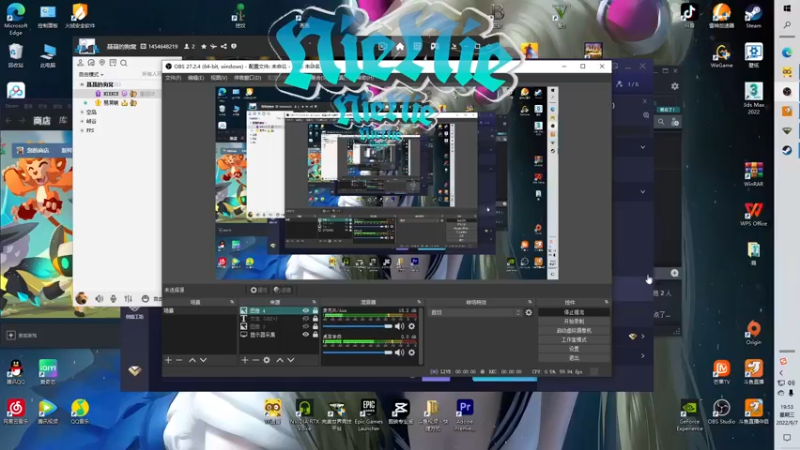800x450 pixels.
Task: Toggle lock on 显示器采集 source
Action: [x=315, y=335]
